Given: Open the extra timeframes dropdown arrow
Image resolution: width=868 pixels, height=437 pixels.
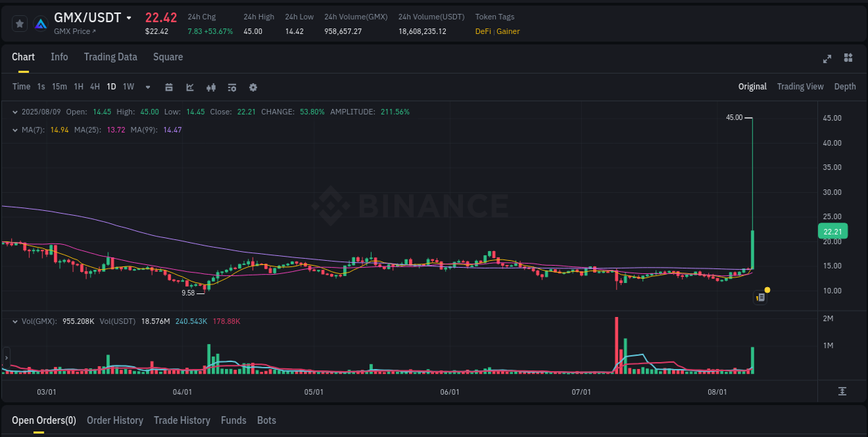Looking at the screenshot, I should click(147, 87).
